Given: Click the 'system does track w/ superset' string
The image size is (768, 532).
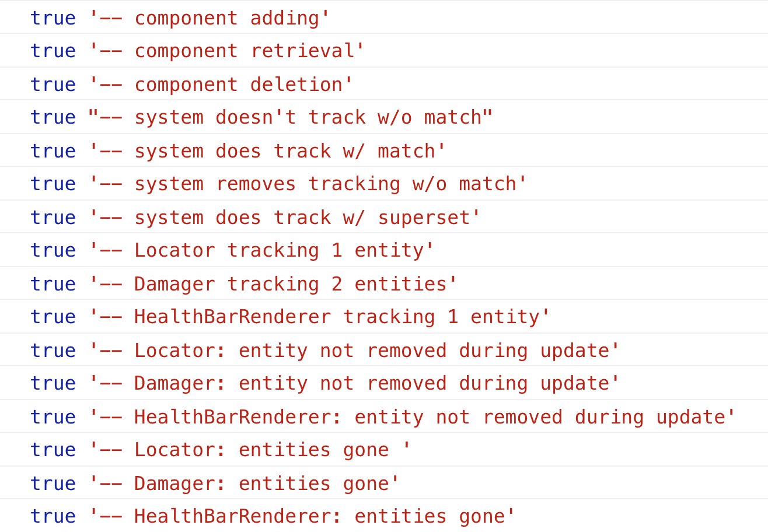Looking at the screenshot, I should (284, 218).
